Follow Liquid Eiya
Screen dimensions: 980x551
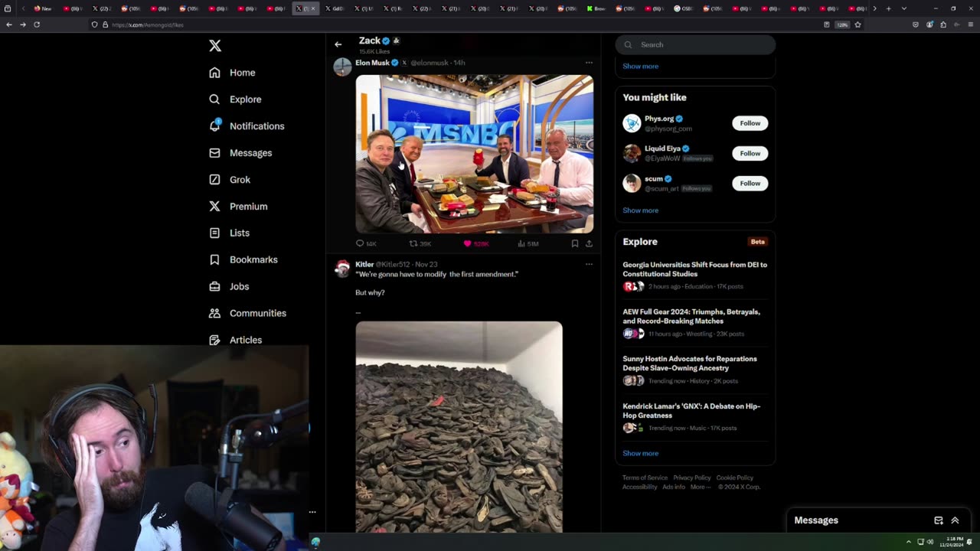[750, 153]
